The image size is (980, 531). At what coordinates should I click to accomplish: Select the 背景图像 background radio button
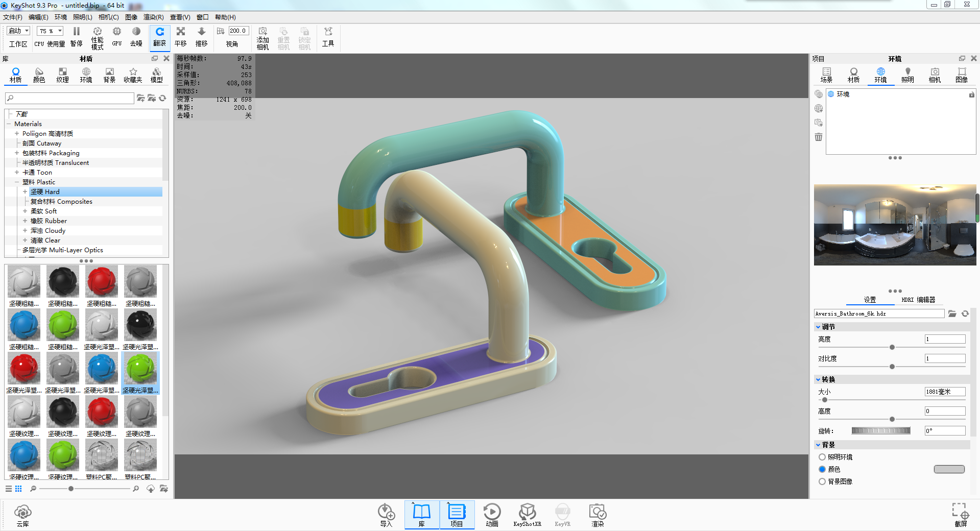(822, 481)
